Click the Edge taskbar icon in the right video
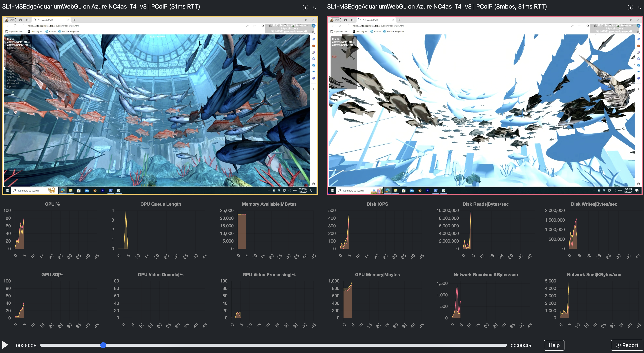The width and height of the screenshot is (644, 353). coord(387,191)
